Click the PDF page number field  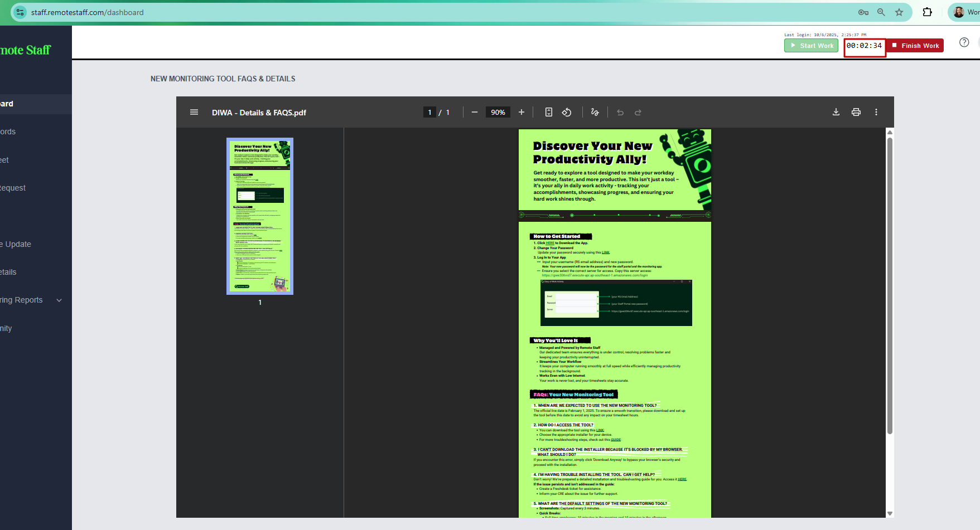(429, 112)
